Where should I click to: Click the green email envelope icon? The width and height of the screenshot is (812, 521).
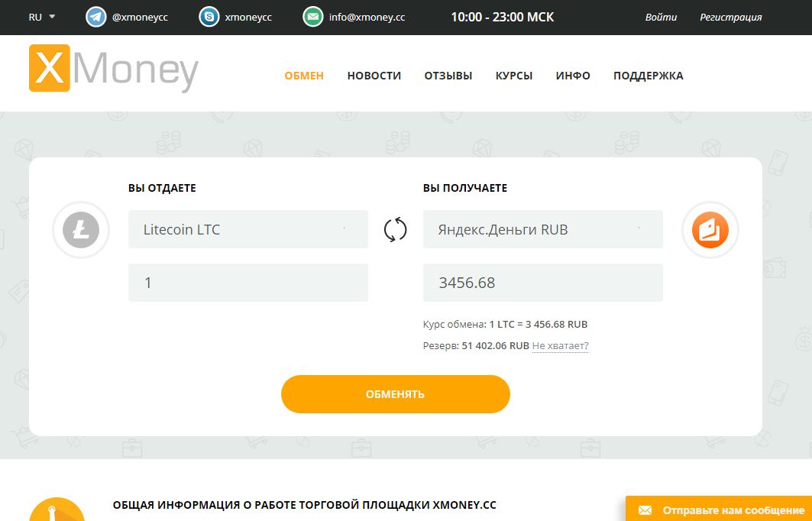tap(312, 17)
